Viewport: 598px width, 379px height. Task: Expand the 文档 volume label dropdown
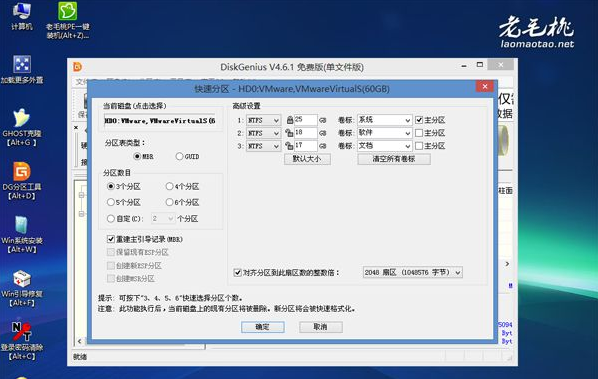click(408, 146)
